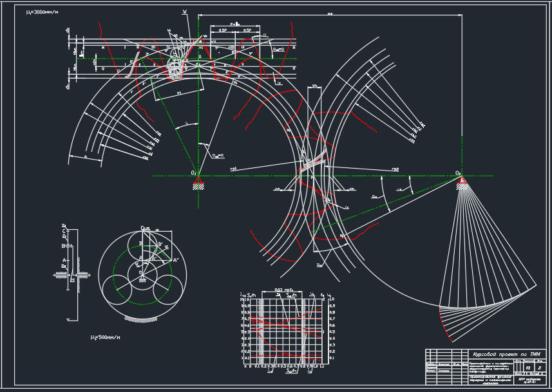Click the O1 center label text

tap(193, 173)
